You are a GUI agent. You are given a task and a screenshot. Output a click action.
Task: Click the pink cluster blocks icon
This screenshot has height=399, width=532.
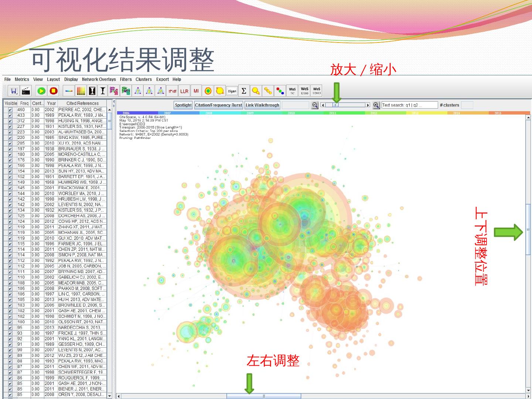tap(114, 91)
